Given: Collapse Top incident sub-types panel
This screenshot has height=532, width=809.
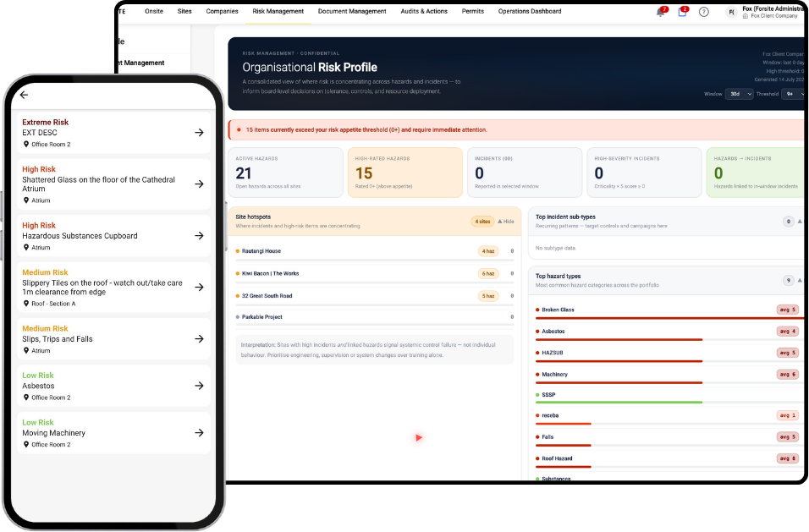Looking at the screenshot, I should tap(800, 222).
